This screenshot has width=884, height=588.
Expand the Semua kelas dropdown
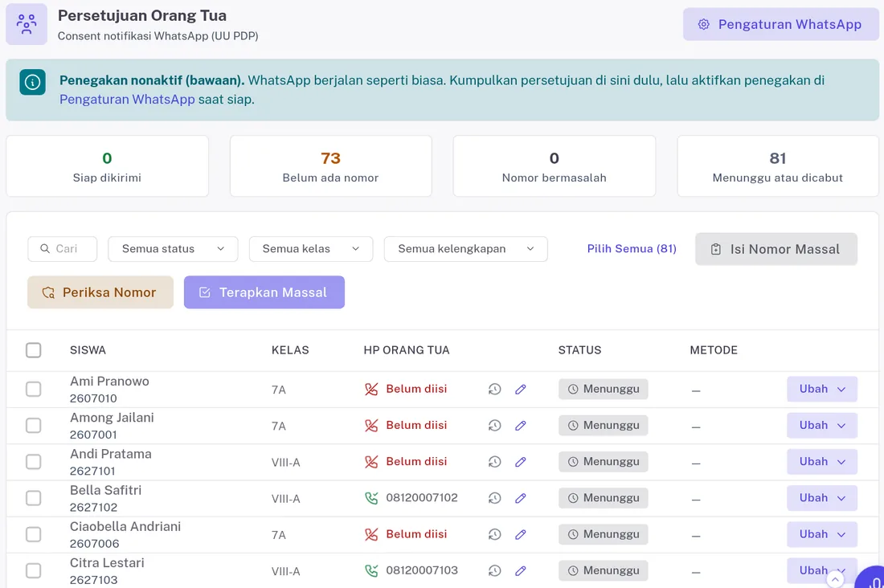click(x=311, y=249)
